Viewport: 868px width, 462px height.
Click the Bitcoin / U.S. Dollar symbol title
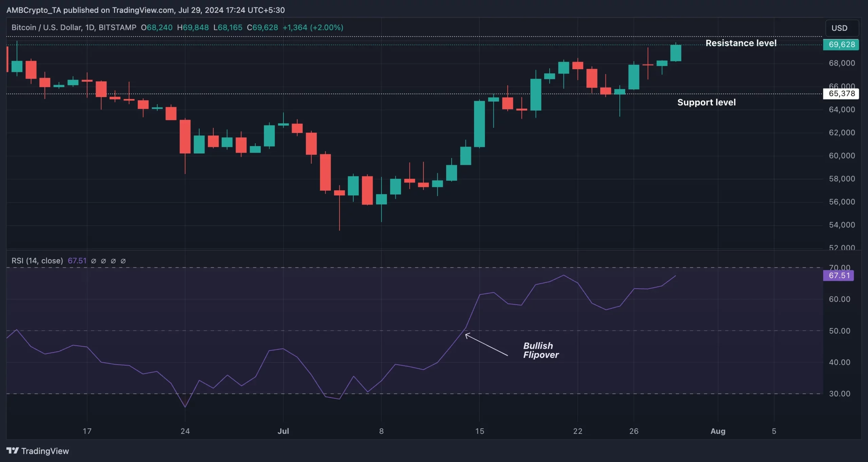[74, 27]
